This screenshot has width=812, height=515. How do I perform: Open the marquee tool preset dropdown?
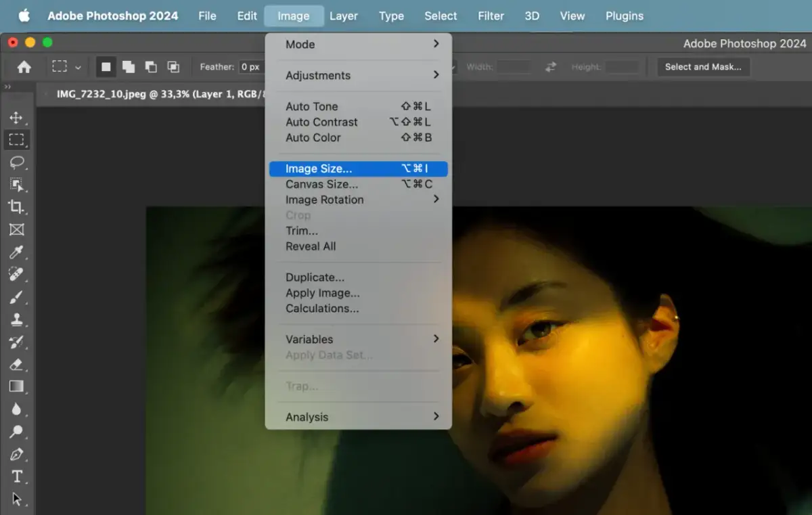pyautogui.click(x=78, y=68)
